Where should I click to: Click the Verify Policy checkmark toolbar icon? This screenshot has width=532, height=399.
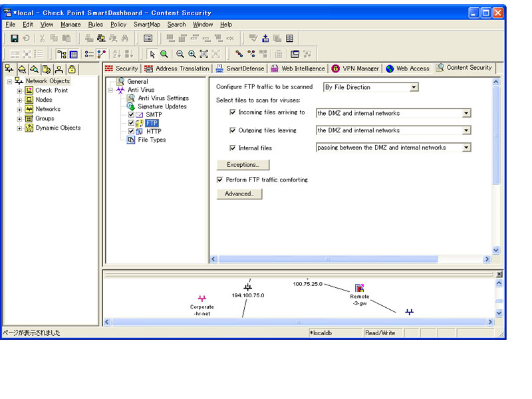click(253, 39)
